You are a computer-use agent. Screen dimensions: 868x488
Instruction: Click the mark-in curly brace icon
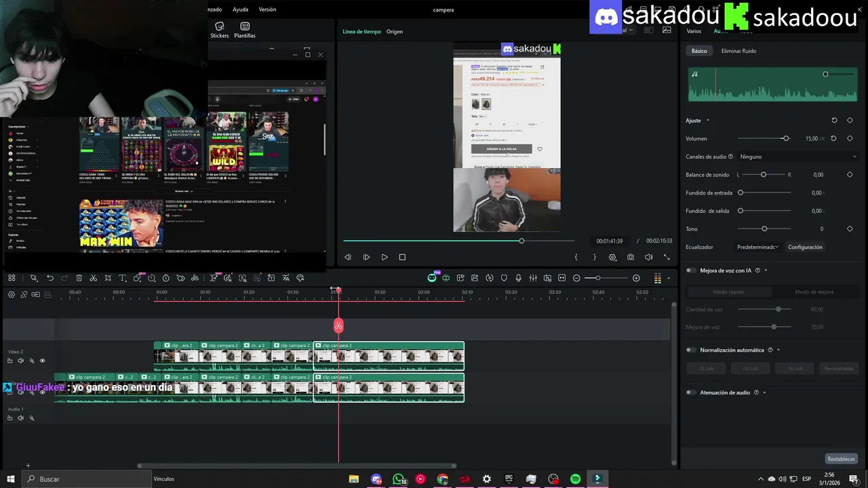[x=576, y=258]
